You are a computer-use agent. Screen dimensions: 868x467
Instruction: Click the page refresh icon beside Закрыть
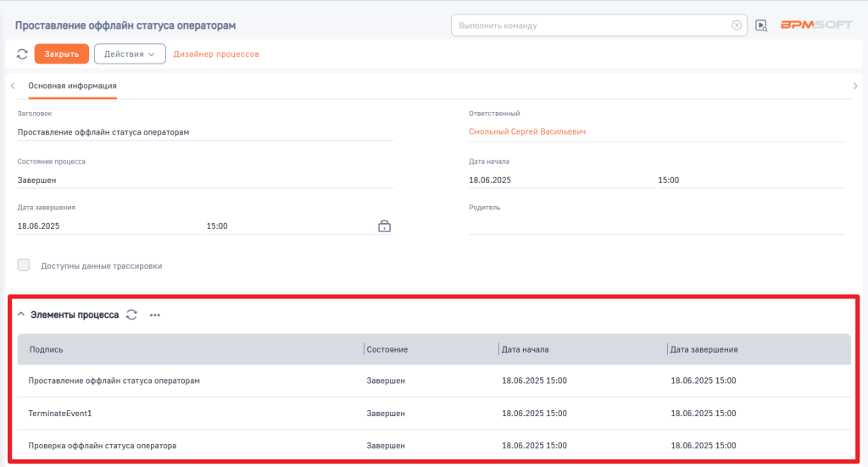coord(22,53)
